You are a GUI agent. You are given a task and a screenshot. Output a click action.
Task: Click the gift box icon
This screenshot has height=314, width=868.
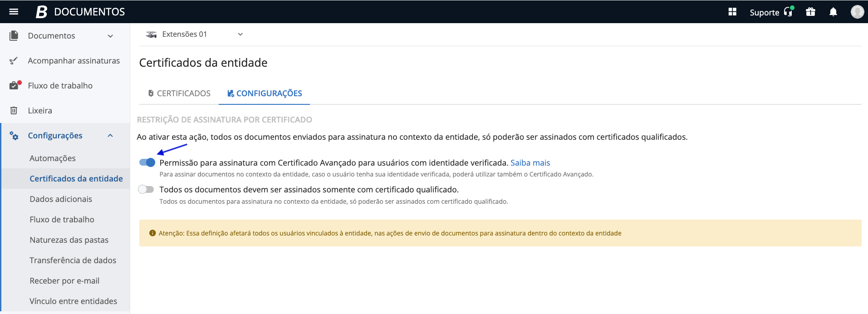tap(810, 12)
